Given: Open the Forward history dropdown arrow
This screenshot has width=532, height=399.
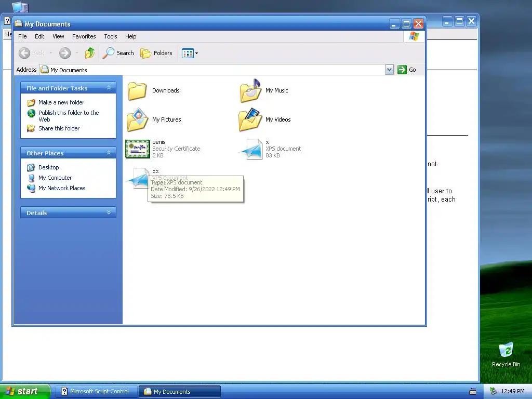Looking at the screenshot, I should pos(77,53).
